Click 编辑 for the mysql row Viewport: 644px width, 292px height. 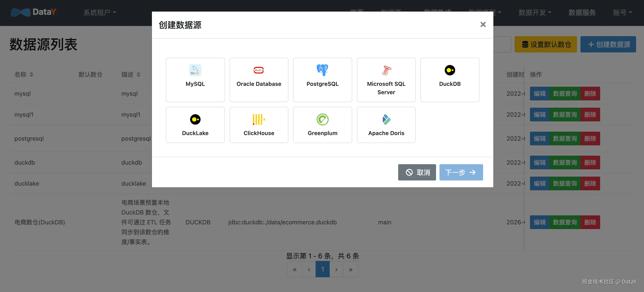click(539, 94)
